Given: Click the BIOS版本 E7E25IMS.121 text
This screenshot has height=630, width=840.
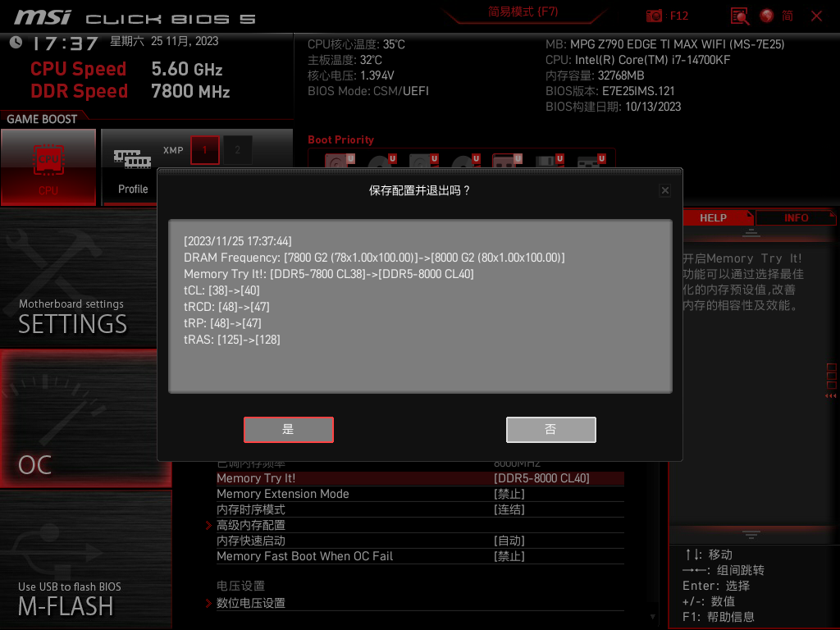Looking at the screenshot, I should pyautogui.click(x=610, y=91).
